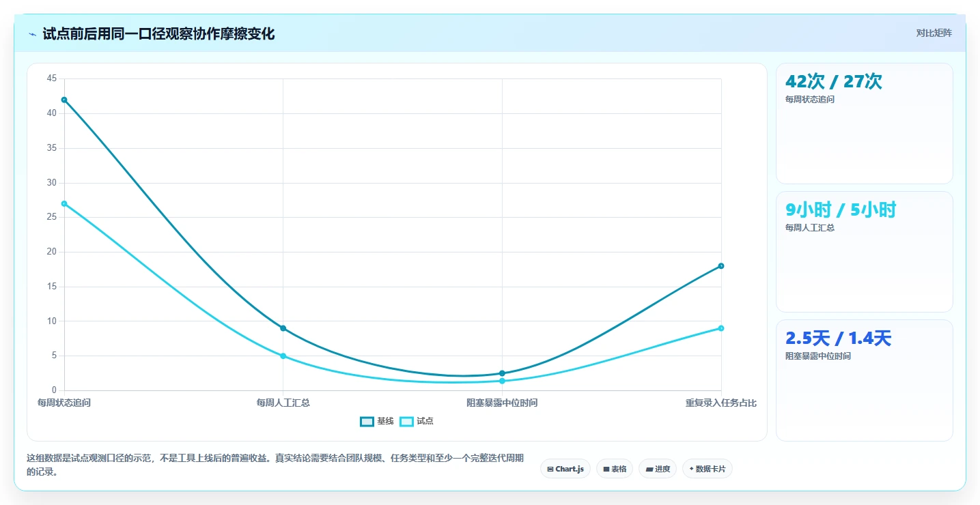Click the 数据卡片 tag
980x505 pixels.
(707, 469)
